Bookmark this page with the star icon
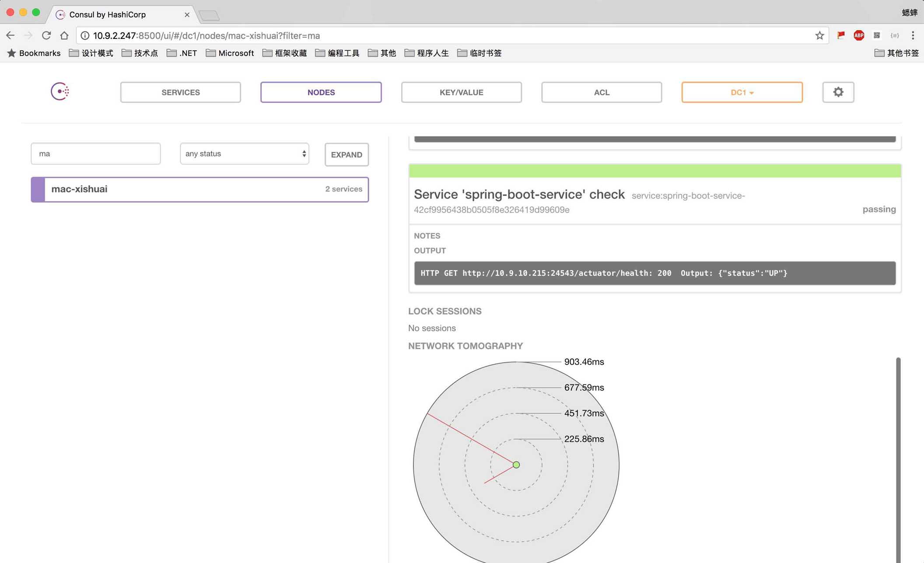Image resolution: width=924 pixels, height=563 pixels. [819, 35]
